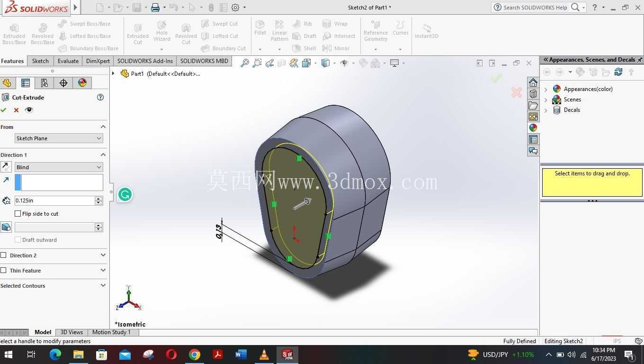Viewport: 644px width, 364px height.
Task: Expand Part1 flyout design tree
Action: pyautogui.click(x=113, y=73)
